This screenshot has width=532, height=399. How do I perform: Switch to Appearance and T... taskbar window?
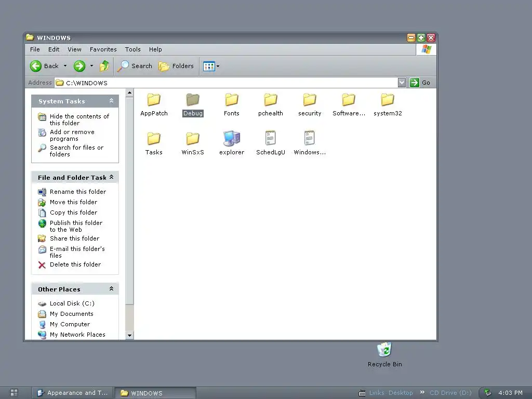pos(72,393)
